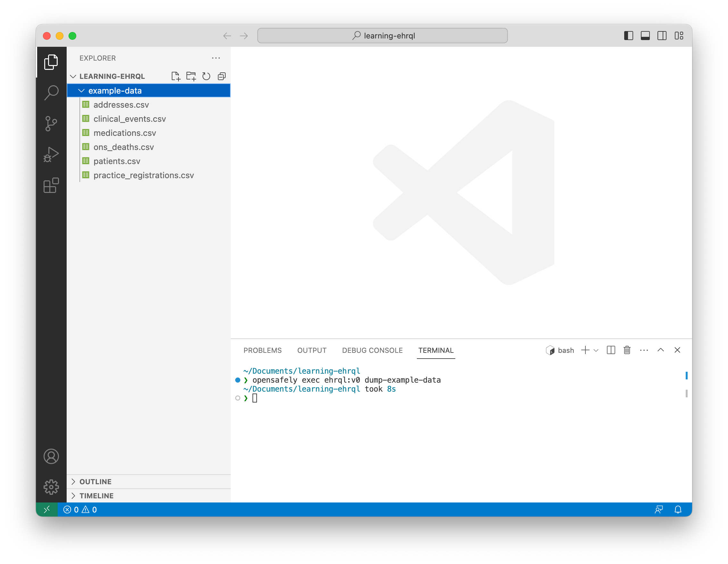The width and height of the screenshot is (728, 564).
Task: Click the learning-ehrql command center search box
Action: pos(382,36)
